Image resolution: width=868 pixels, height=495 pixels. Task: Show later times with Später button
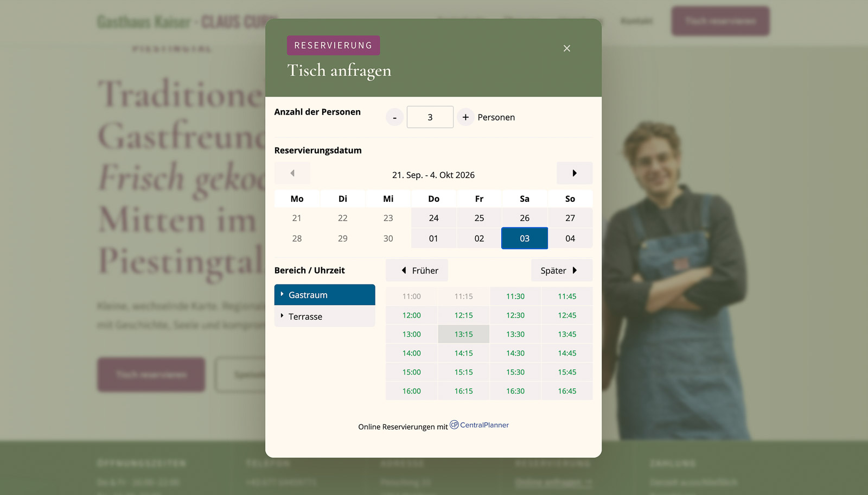coord(562,270)
